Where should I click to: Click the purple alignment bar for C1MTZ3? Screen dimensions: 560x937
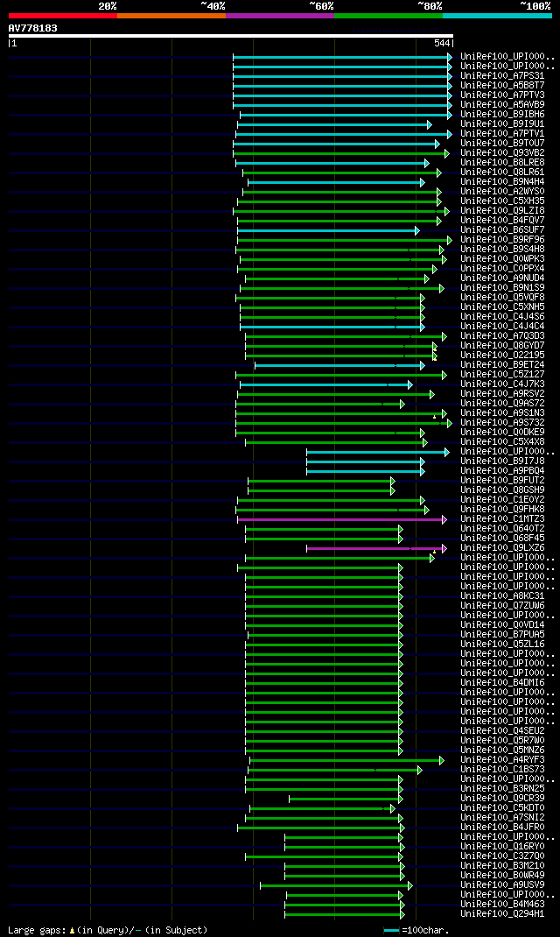coord(341,519)
